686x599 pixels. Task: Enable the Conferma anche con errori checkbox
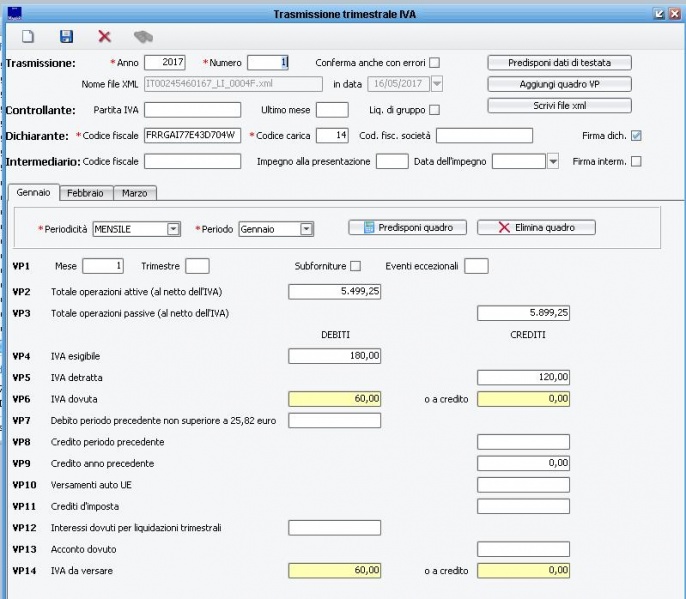[x=434, y=62]
